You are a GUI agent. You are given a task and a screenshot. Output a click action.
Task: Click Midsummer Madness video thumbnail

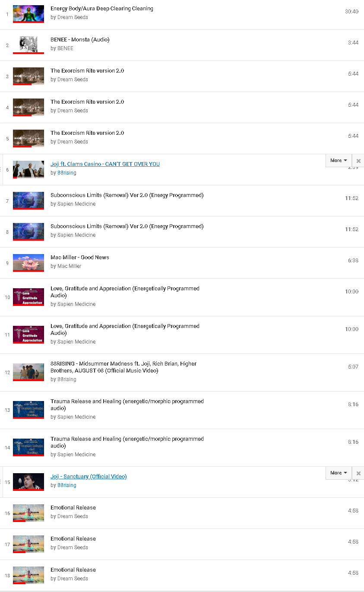click(28, 372)
